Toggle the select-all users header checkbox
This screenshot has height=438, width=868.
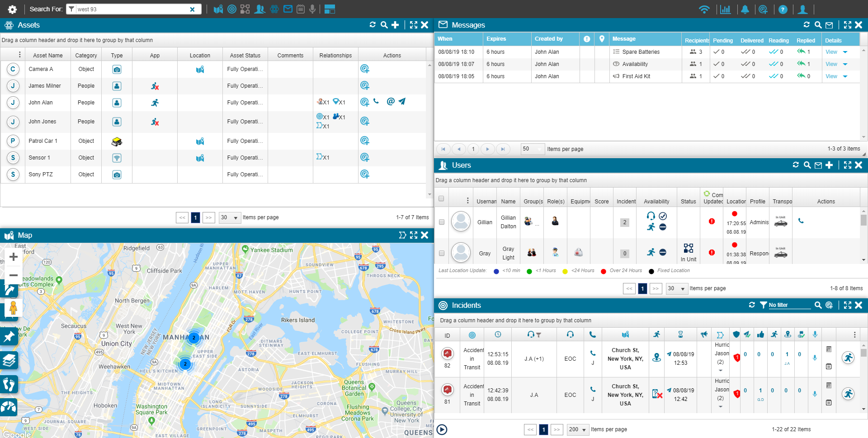(x=441, y=198)
